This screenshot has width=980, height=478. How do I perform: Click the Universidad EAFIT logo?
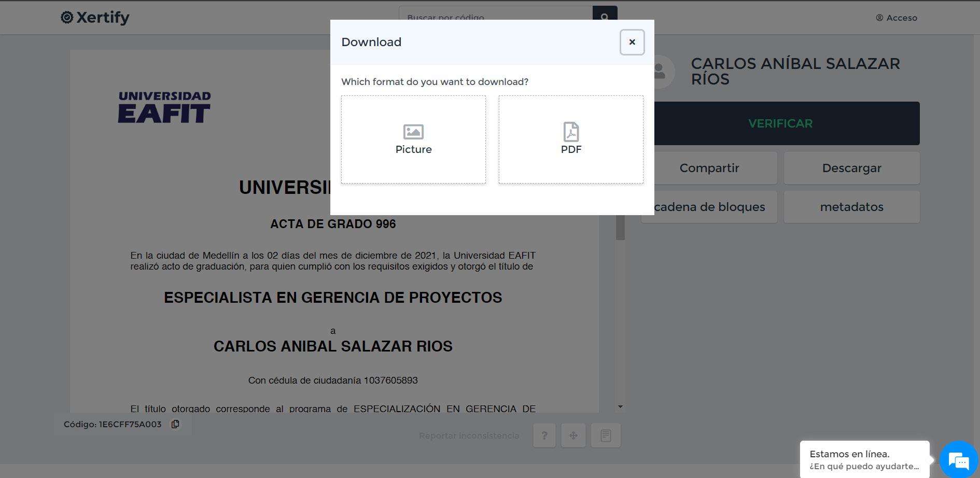[164, 107]
